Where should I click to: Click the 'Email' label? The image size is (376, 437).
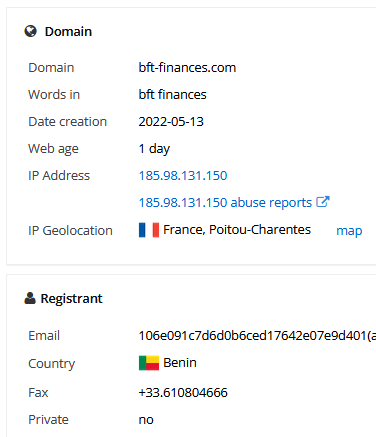tap(44, 336)
